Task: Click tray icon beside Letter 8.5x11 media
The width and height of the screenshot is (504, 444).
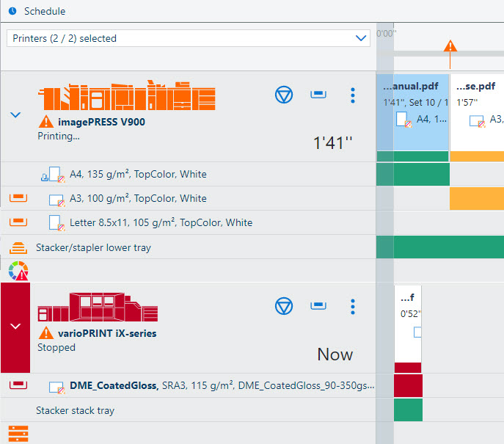Action: pos(18,222)
